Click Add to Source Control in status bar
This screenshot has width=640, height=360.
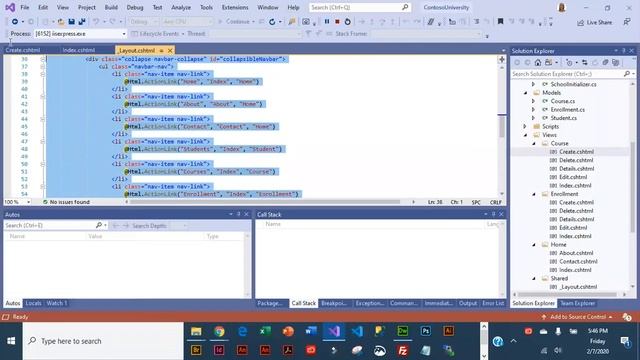pos(577,317)
